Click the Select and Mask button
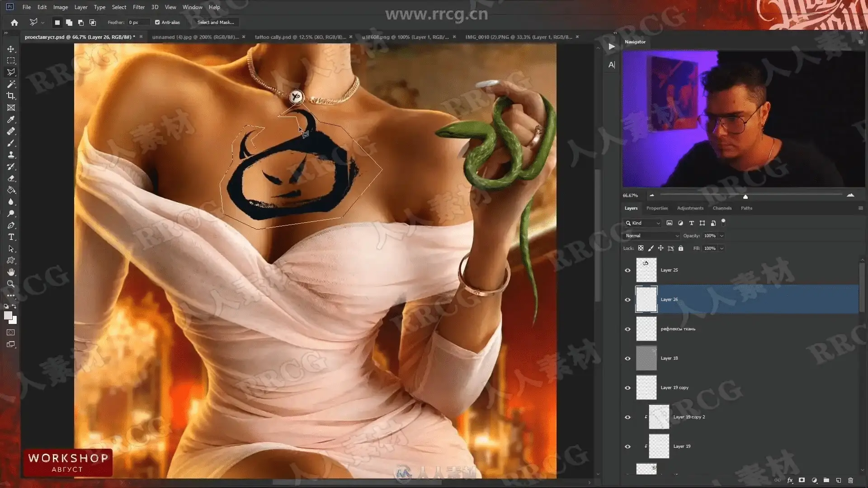The image size is (868, 488). (x=216, y=22)
